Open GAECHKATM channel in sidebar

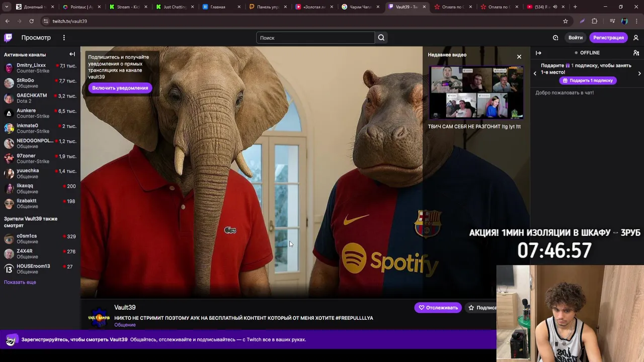pyautogui.click(x=40, y=98)
